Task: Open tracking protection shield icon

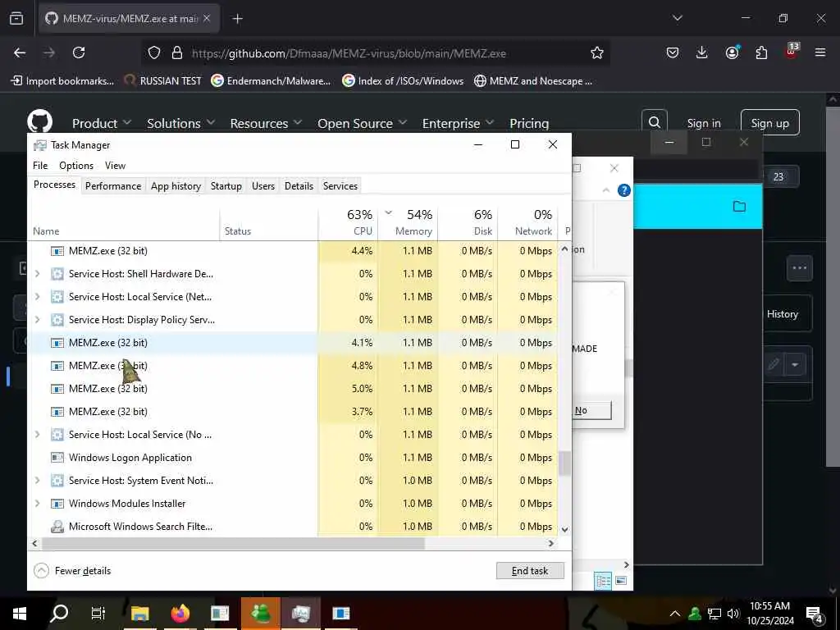Action: click(x=154, y=52)
